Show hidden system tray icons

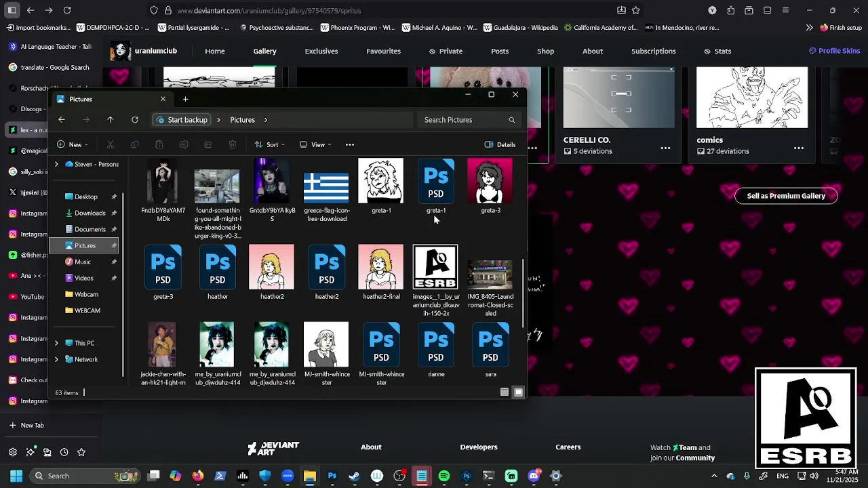point(714,476)
